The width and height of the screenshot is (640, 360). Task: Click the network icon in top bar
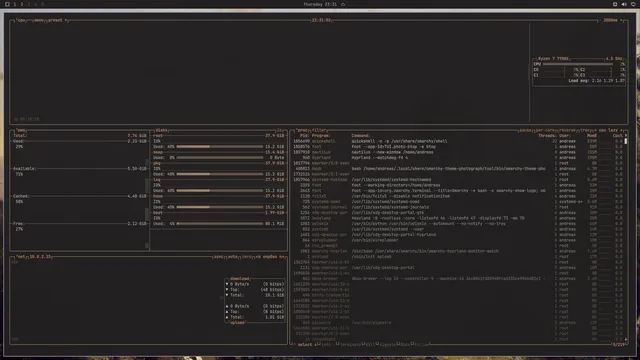point(615,4)
